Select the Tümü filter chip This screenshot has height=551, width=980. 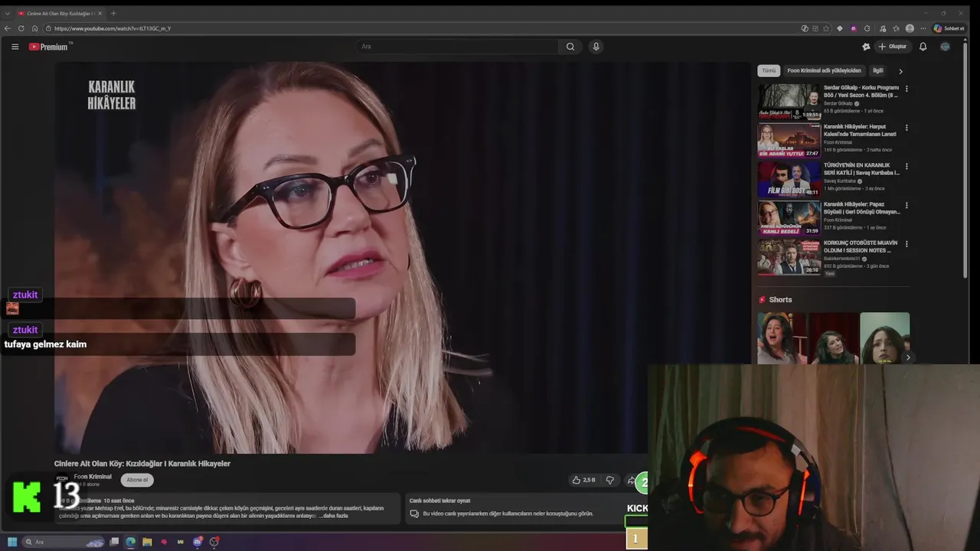(769, 70)
